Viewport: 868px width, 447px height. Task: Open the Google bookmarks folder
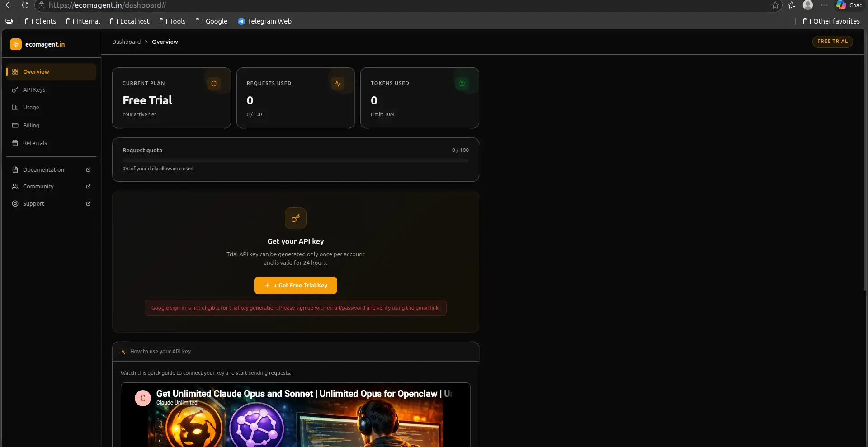tap(212, 21)
